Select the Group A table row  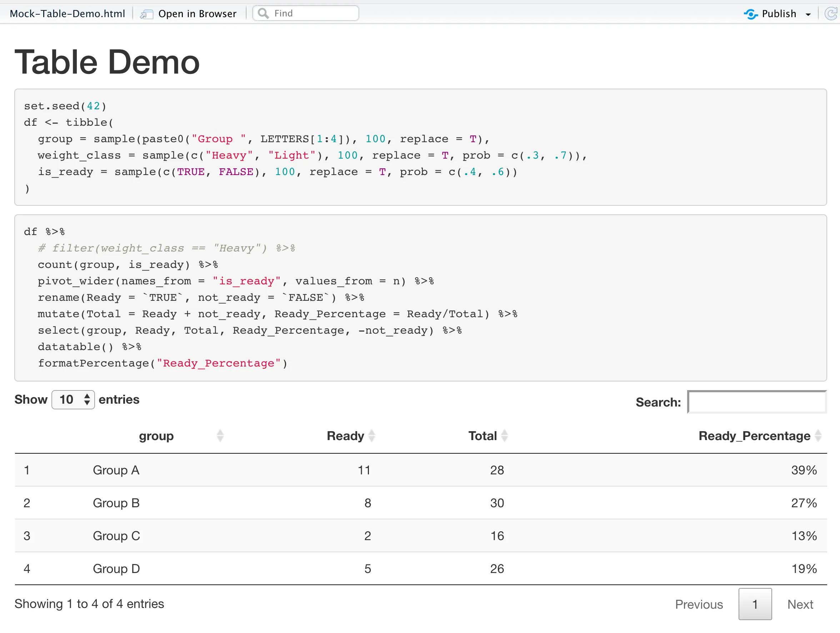pyautogui.click(x=116, y=470)
